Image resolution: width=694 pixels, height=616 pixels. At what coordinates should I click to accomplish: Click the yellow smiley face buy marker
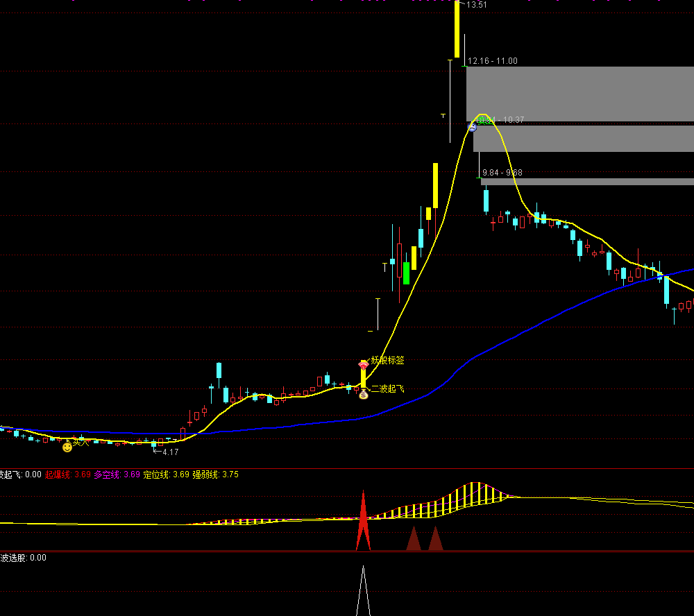coord(67,447)
